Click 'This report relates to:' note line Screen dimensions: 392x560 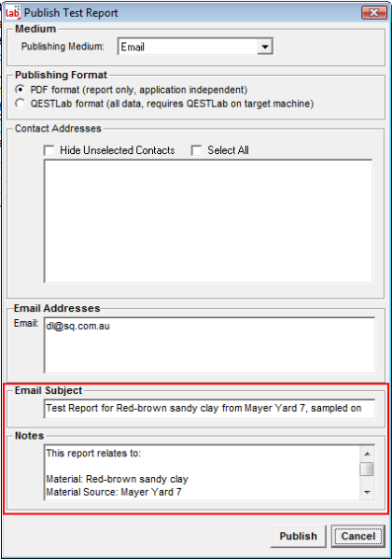pyautogui.click(x=93, y=454)
